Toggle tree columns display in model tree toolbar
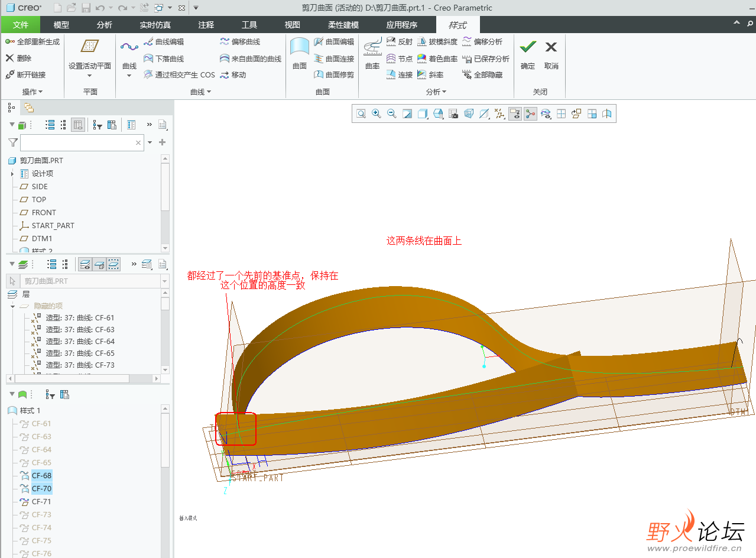 (78, 125)
